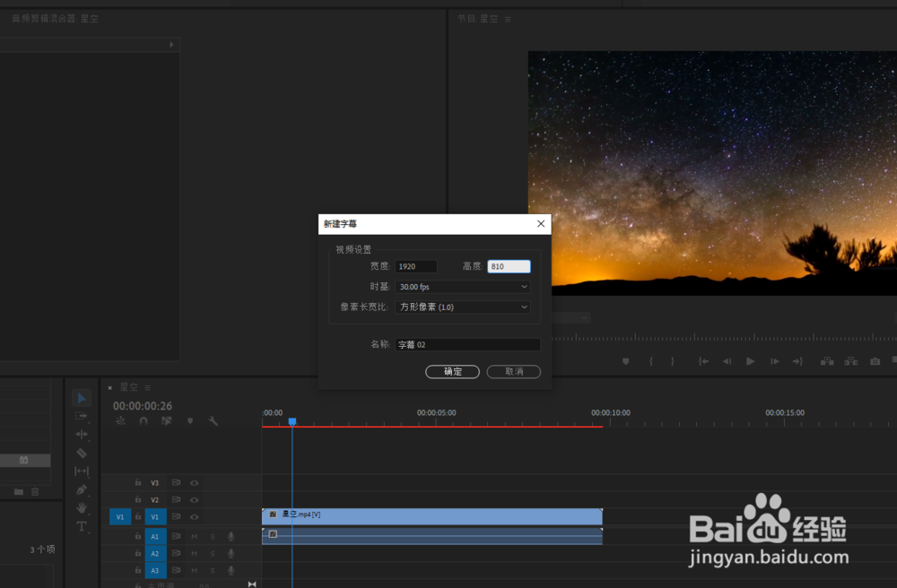This screenshot has height=588, width=897.
Task: Toggle A2 track targeting button
Action: click(155, 554)
